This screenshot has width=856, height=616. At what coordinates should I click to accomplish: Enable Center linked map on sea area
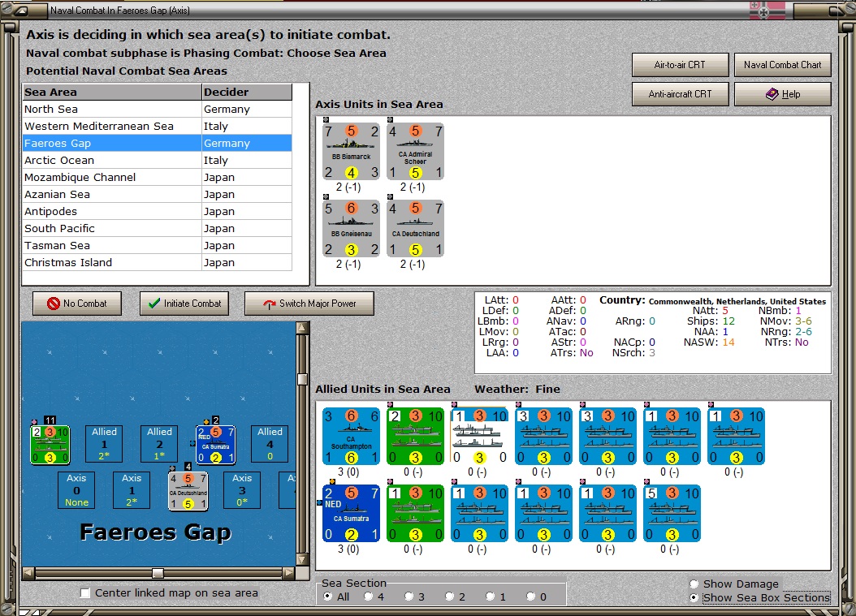pyautogui.click(x=85, y=593)
